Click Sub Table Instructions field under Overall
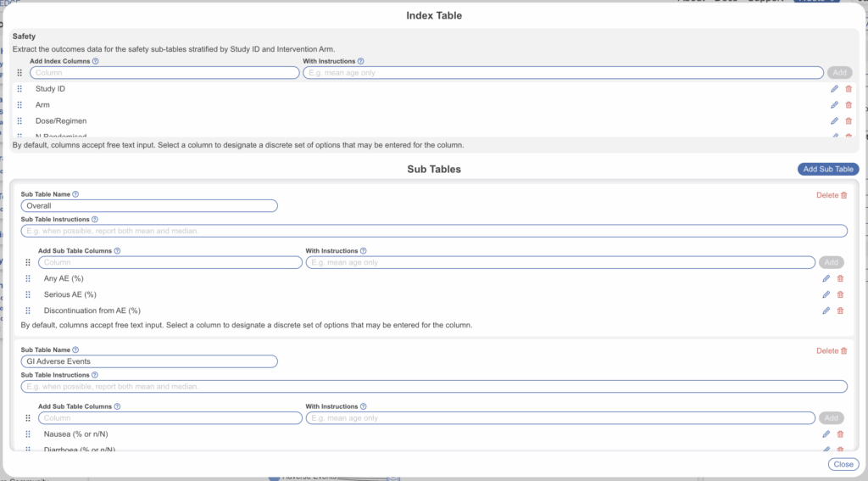 tap(434, 231)
